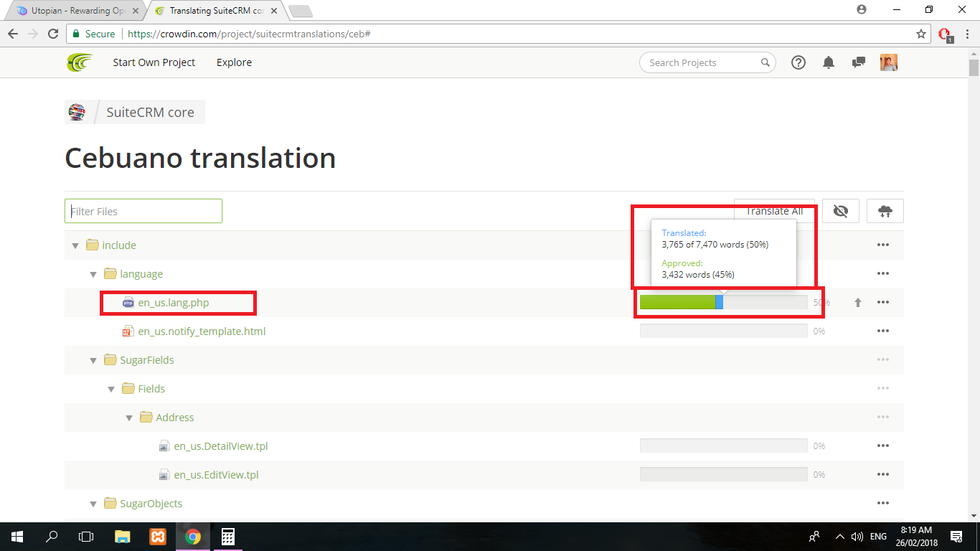The height and width of the screenshot is (551, 980).
Task: Click the file icon of en_us.DetailView.tpl
Action: coord(164,446)
